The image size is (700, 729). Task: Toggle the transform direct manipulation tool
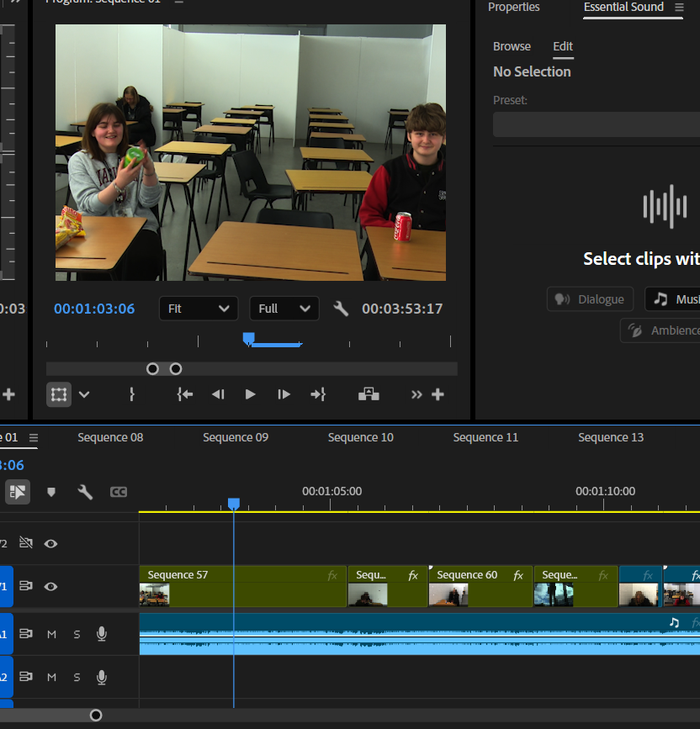tap(59, 394)
